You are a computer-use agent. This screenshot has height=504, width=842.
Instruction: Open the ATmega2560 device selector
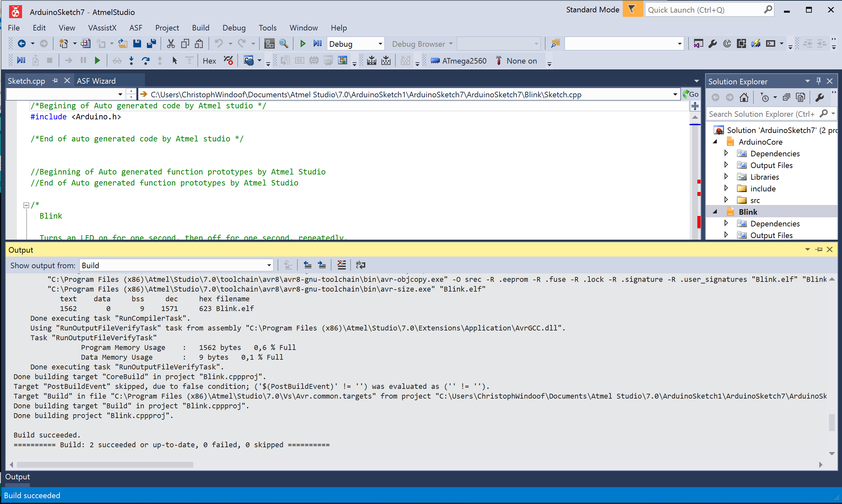(x=459, y=61)
